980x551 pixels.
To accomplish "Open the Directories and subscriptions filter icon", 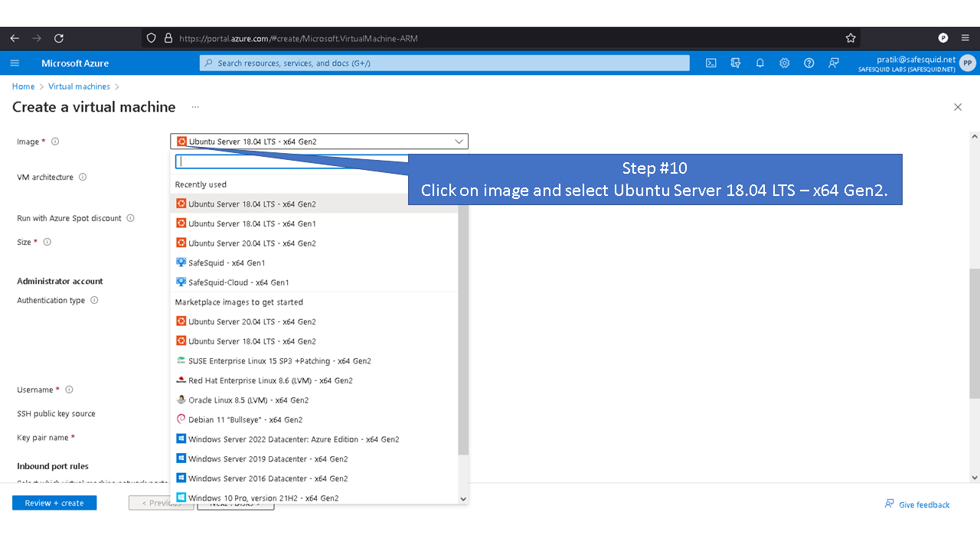I will pos(736,63).
